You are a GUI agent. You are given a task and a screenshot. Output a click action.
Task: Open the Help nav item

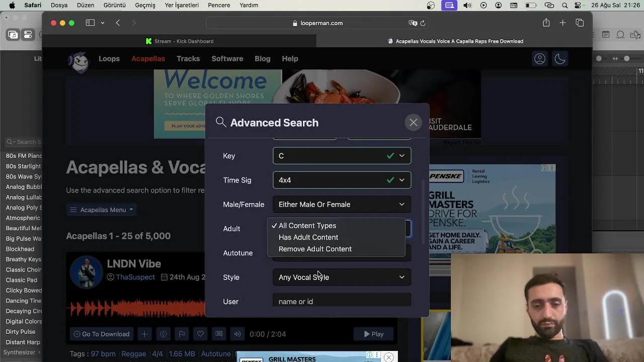coord(290,59)
